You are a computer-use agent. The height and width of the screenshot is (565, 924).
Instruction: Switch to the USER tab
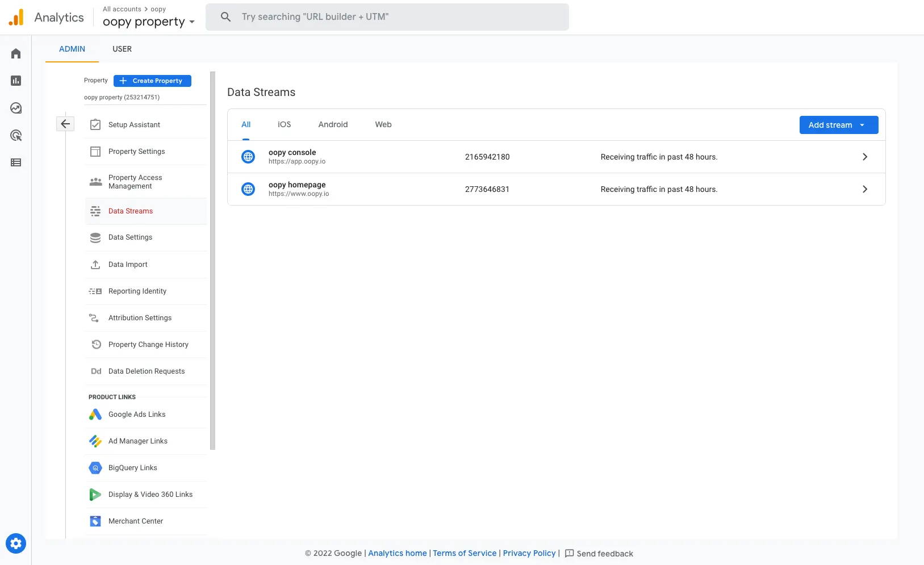click(122, 49)
